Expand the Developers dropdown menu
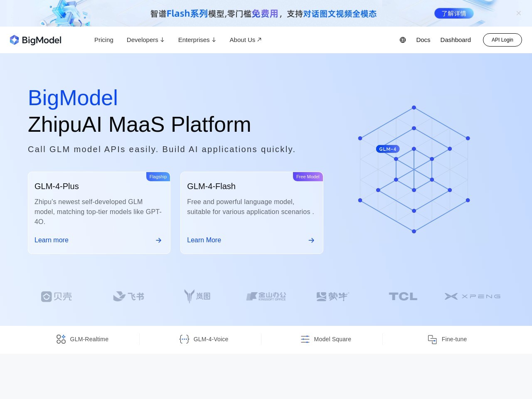The image size is (532, 399). point(145,40)
